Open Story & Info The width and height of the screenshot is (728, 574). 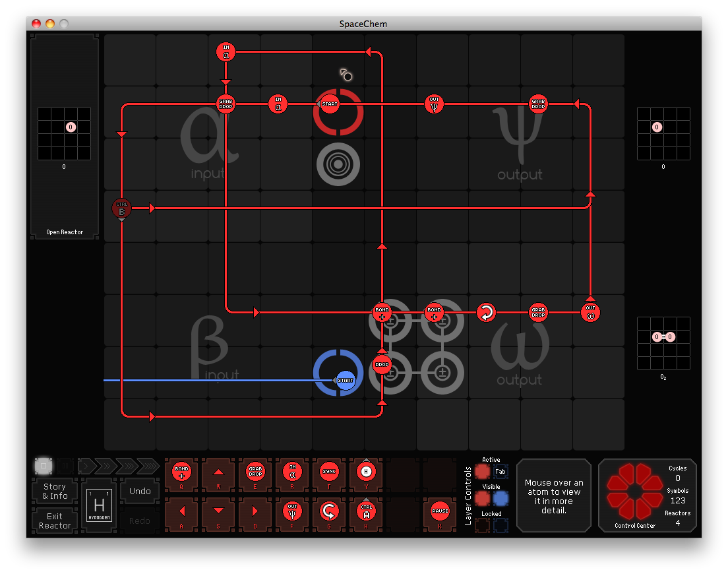click(x=55, y=491)
